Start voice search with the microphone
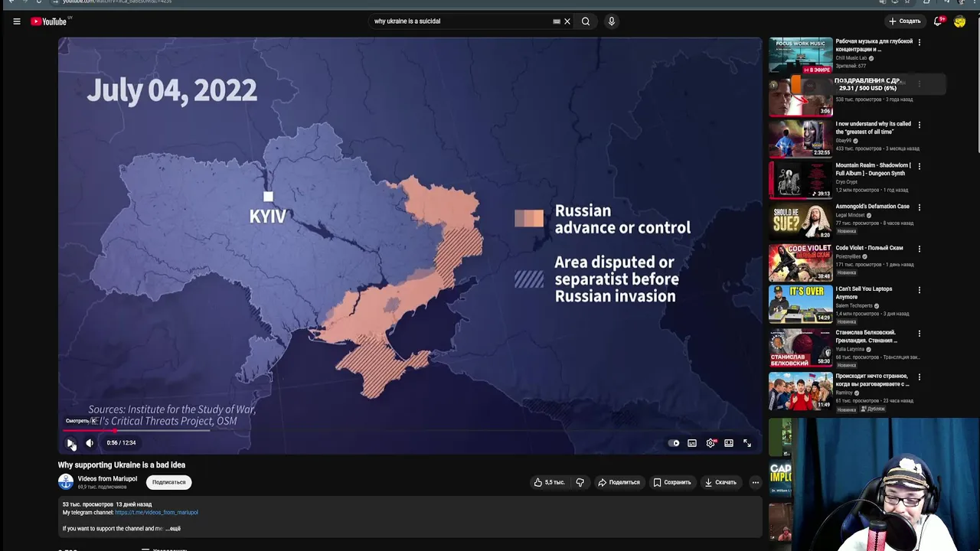 click(x=611, y=21)
